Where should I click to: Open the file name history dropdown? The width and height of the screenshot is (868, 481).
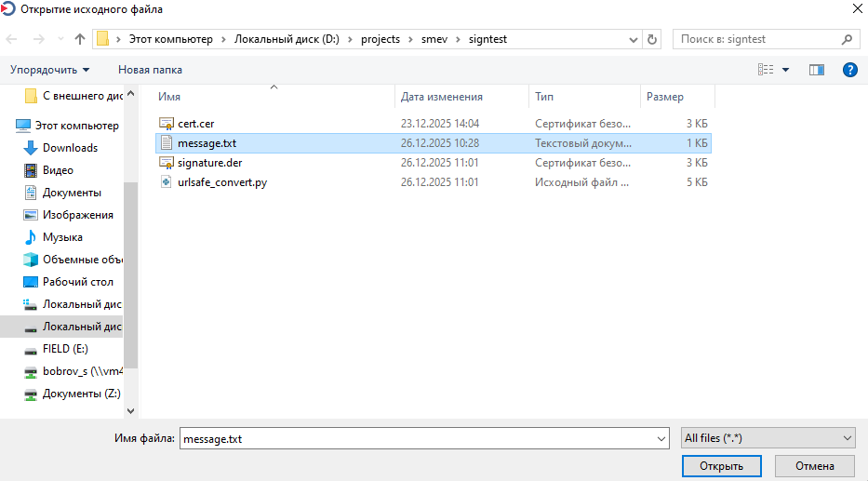coord(661,438)
